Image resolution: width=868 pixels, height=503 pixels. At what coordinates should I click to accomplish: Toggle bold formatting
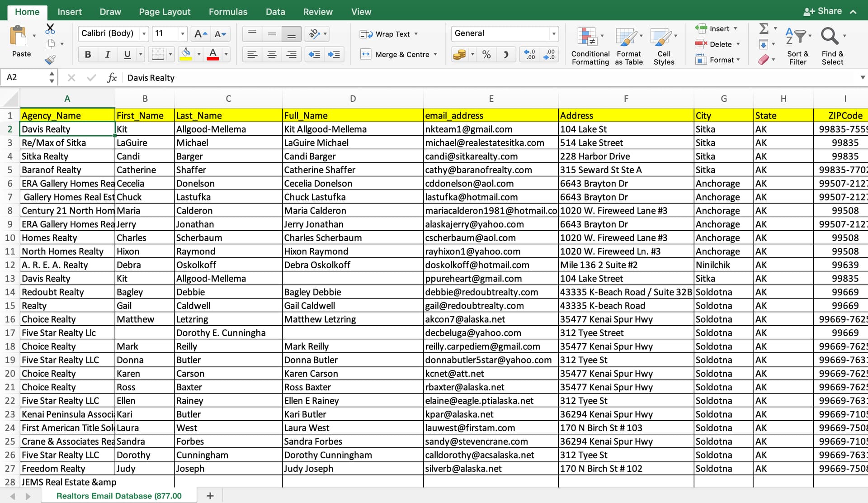coord(88,55)
